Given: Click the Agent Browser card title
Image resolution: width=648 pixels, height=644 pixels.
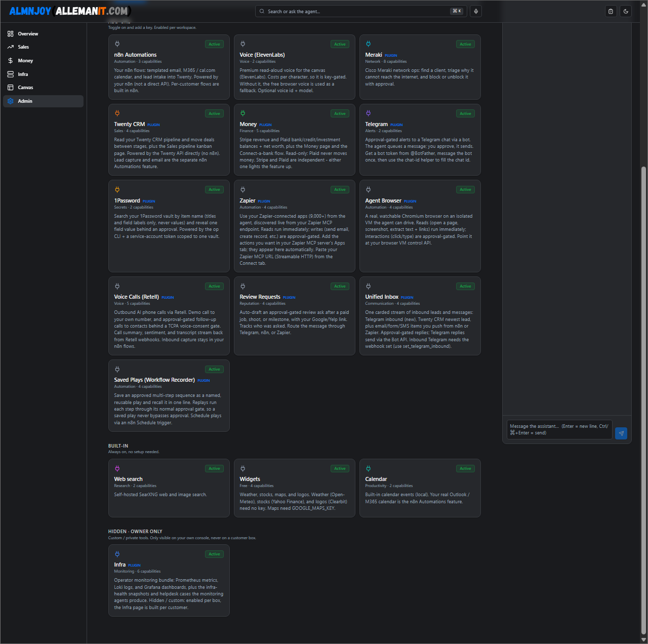Looking at the screenshot, I should 383,200.
